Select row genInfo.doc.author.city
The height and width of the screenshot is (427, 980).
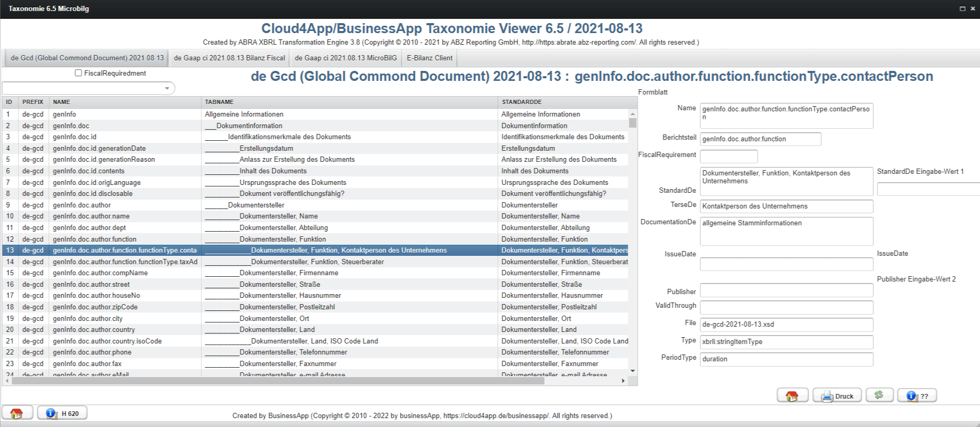pyautogui.click(x=315, y=318)
